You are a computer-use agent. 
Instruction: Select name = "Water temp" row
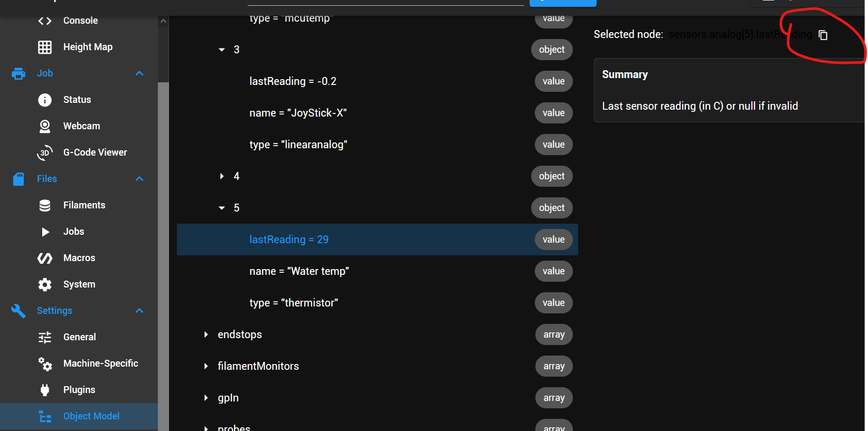378,271
